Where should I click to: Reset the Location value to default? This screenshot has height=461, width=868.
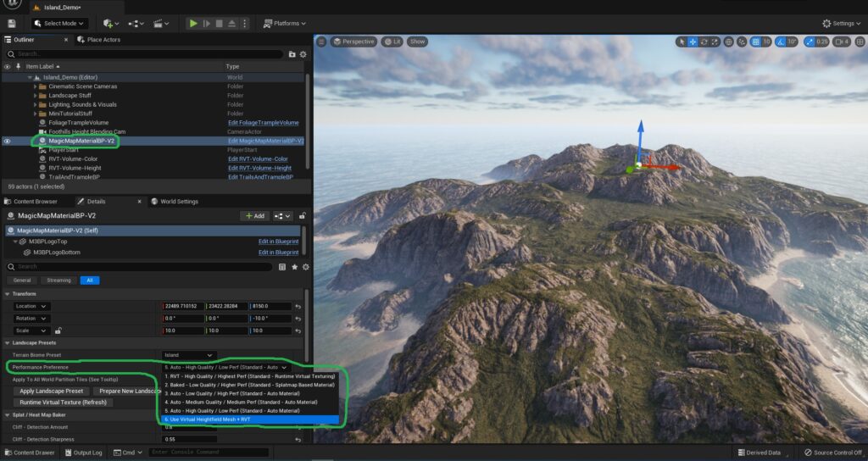click(x=298, y=306)
